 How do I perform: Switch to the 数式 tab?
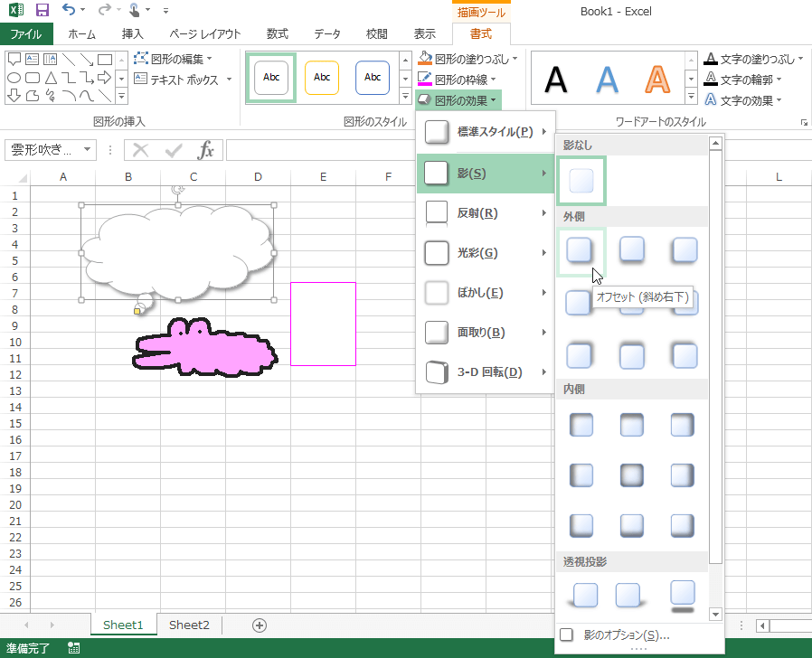point(278,34)
